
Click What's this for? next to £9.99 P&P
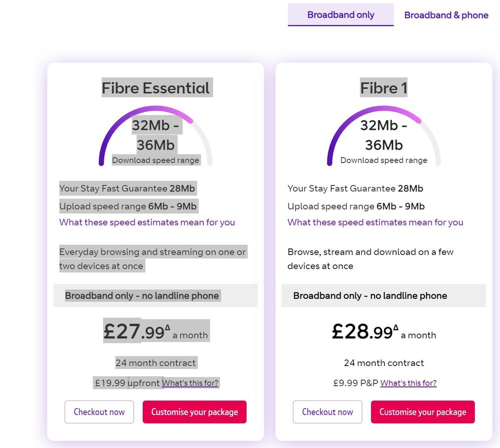point(408,383)
